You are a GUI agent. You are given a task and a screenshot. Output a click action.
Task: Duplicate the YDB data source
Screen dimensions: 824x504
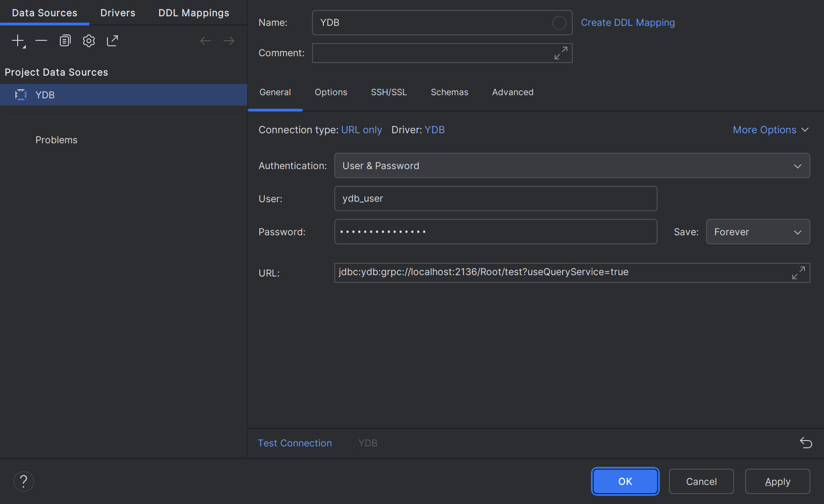point(65,41)
